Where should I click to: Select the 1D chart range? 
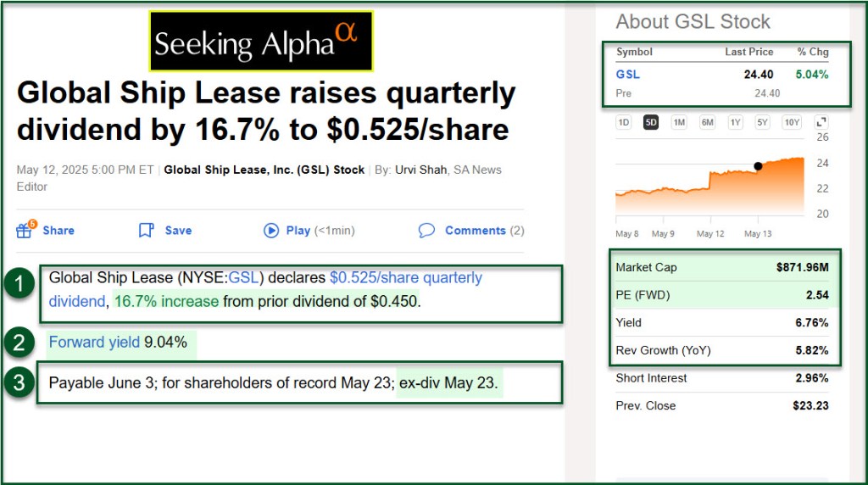pyautogui.click(x=624, y=122)
